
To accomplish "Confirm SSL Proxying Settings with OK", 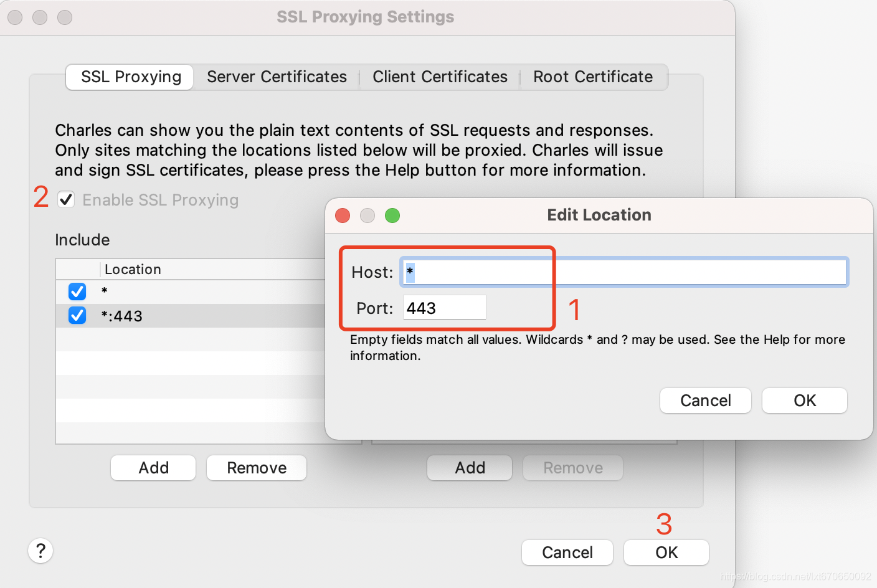I will point(666,552).
